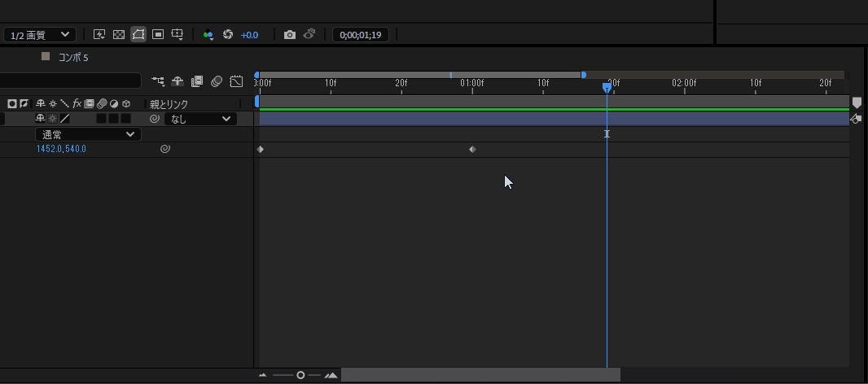This screenshot has height=384, width=868.
Task: Click the label color square beside コンポ 5
Action: 46,56
